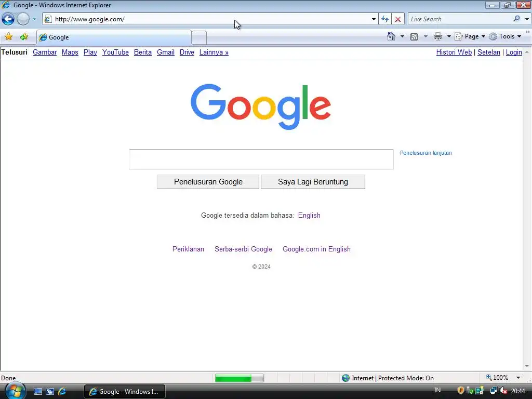
Task: Expand the zoom level dropdown arrow
Action: [518, 378]
